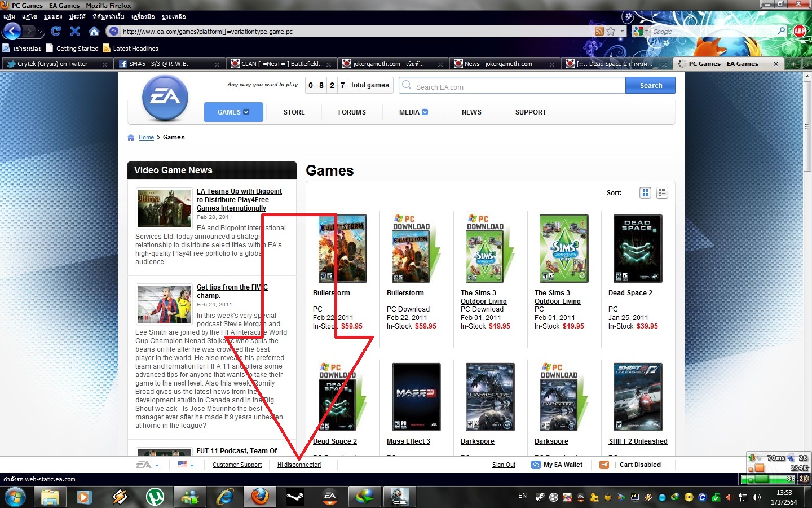Bookmark this page with the star icon
This screenshot has width=812, height=508.
point(611,32)
